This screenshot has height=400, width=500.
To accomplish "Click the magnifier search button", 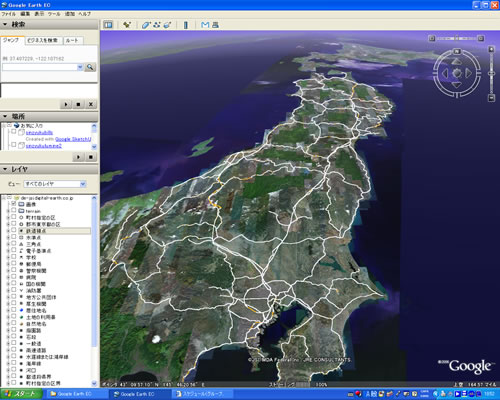I will pyautogui.click(x=90, y=67).
